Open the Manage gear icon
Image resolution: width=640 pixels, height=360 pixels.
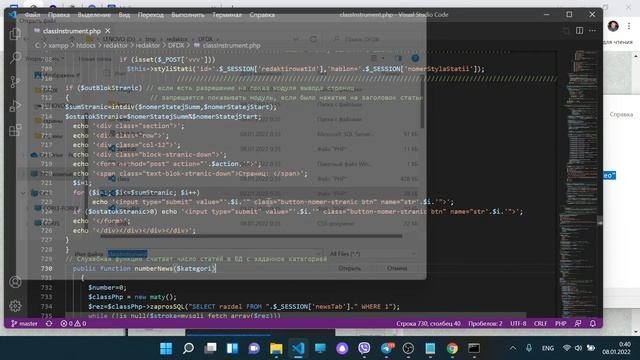(x=15, y=306)
